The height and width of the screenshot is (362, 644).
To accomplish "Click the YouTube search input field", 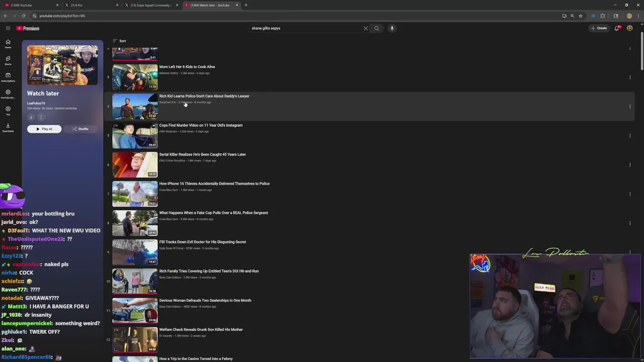I will [306, 28].
